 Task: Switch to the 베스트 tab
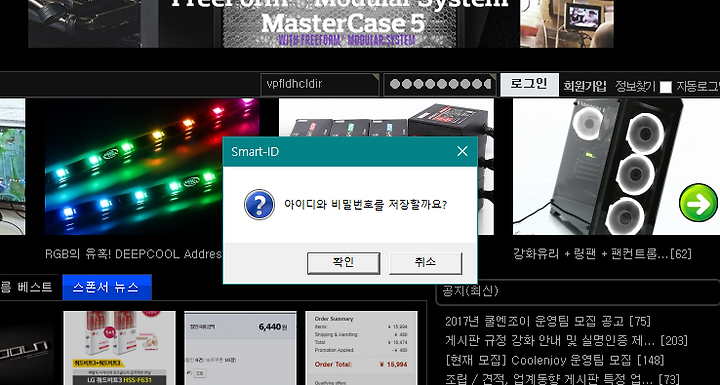pos(28,287)
